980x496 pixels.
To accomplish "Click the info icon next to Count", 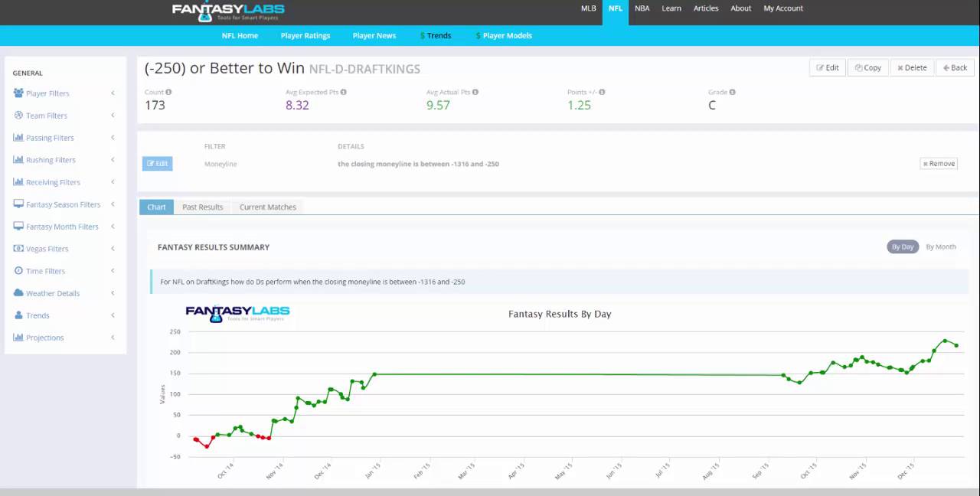I will point(168,92).
